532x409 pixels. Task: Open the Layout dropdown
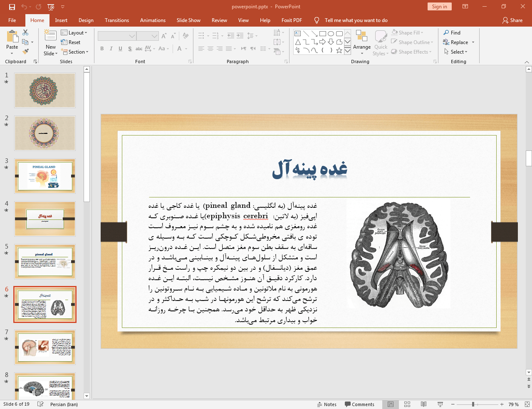(74, 33)
